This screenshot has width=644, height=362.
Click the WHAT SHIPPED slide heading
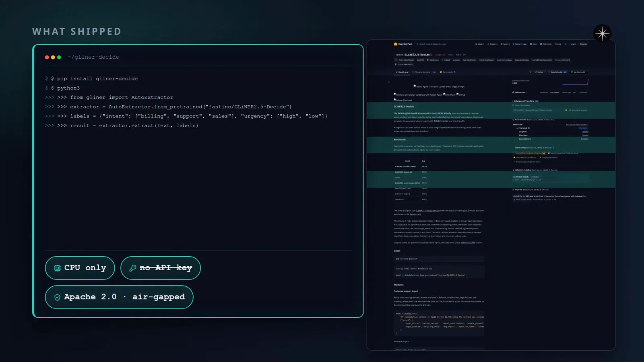click(x=77, y=31)
